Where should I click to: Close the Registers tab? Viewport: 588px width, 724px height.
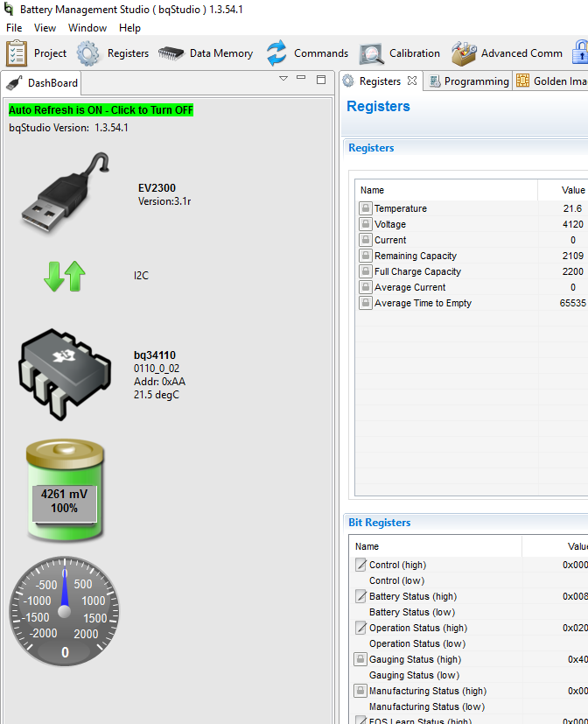412,81
